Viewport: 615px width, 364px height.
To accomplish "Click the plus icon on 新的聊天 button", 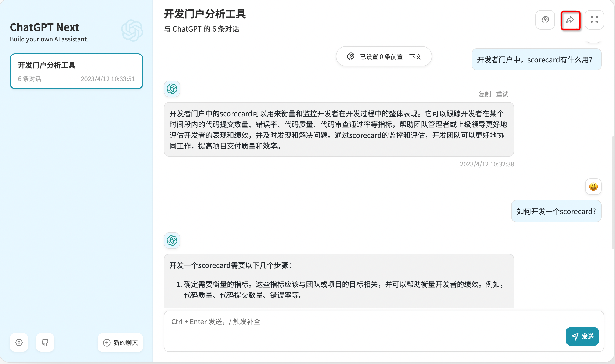I will [x=107, y=342].
